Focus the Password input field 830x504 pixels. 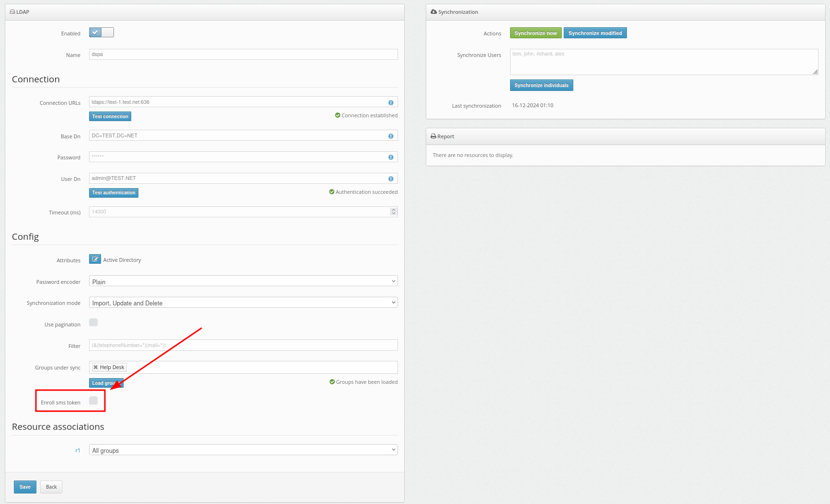(243, 157)
